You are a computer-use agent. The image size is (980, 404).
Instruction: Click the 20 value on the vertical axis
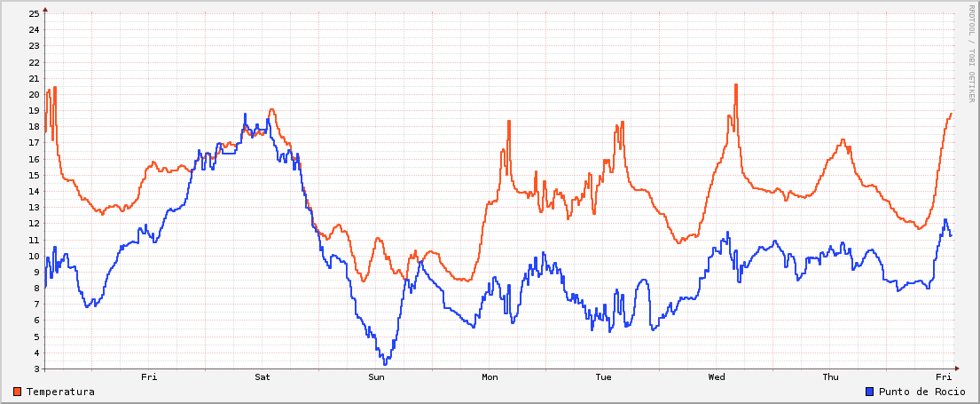(x=34, y=95)
